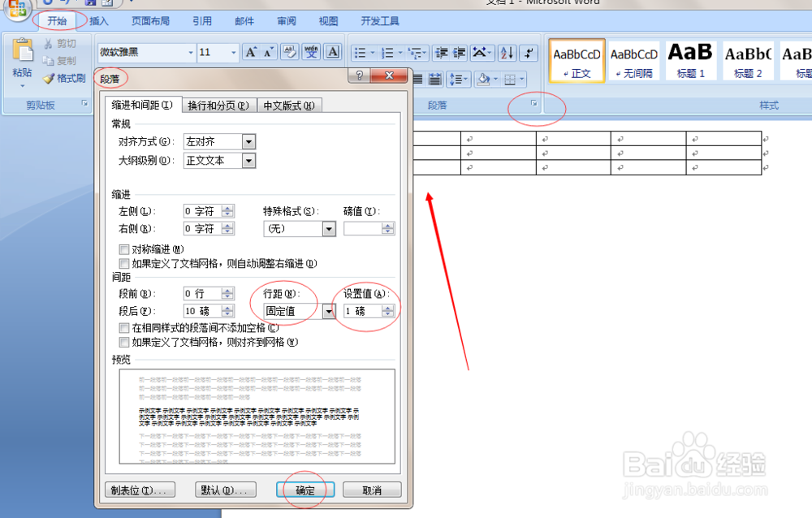Enable the 对称缩进 checkbox

[x=124, y=249]
